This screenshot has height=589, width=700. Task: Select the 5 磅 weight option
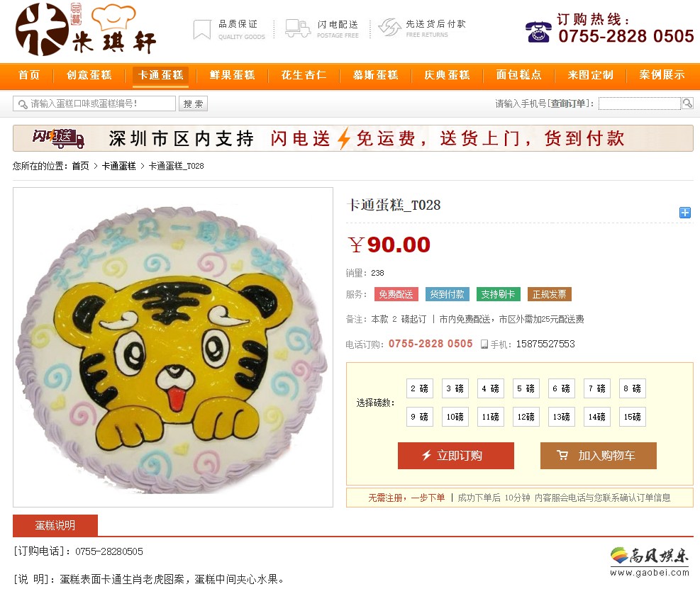[526, 388]
